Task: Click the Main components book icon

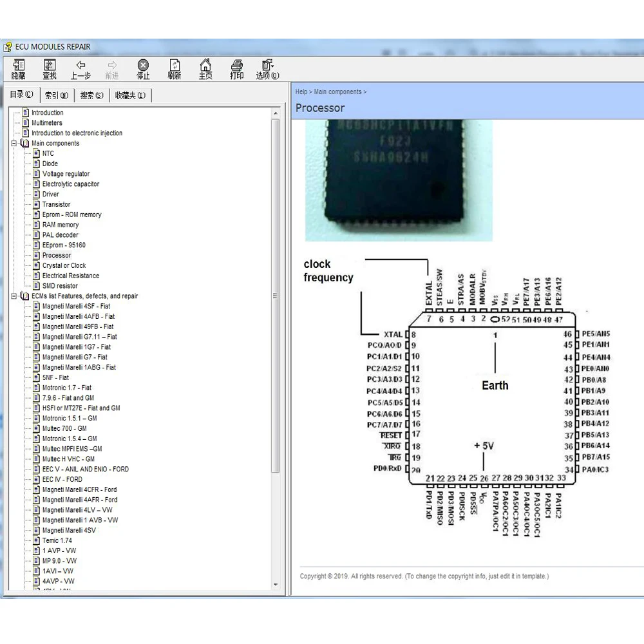Action: click(24, 144)
